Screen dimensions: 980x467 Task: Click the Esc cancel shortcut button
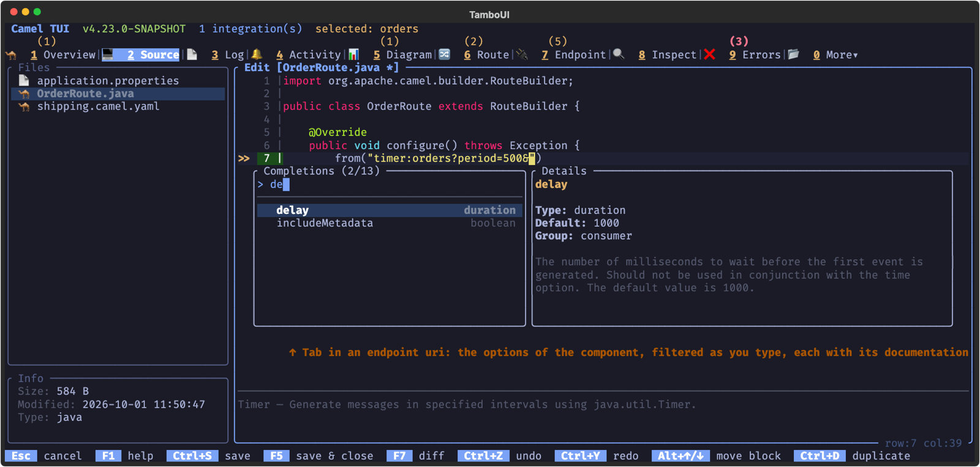coord(43,456)
